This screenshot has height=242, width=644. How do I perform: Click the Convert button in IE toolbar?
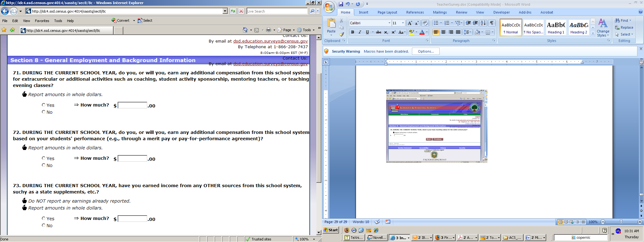pyautogui.click(x=121, y=20)
